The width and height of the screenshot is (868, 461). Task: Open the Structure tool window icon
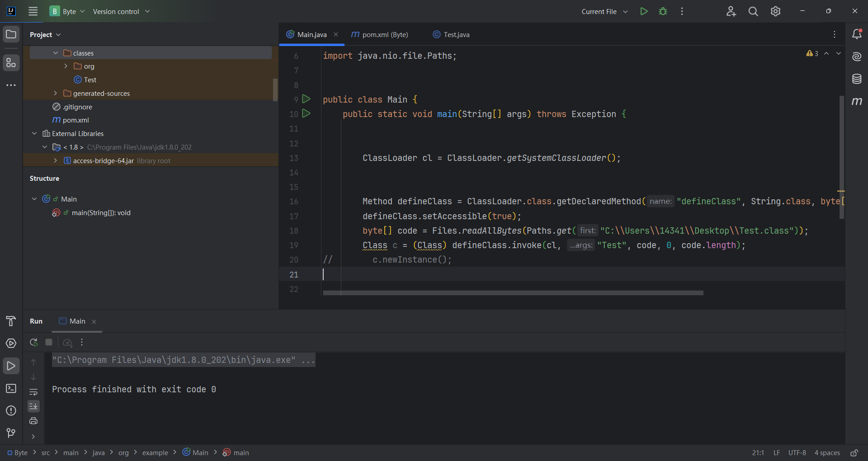pos(11,63)
